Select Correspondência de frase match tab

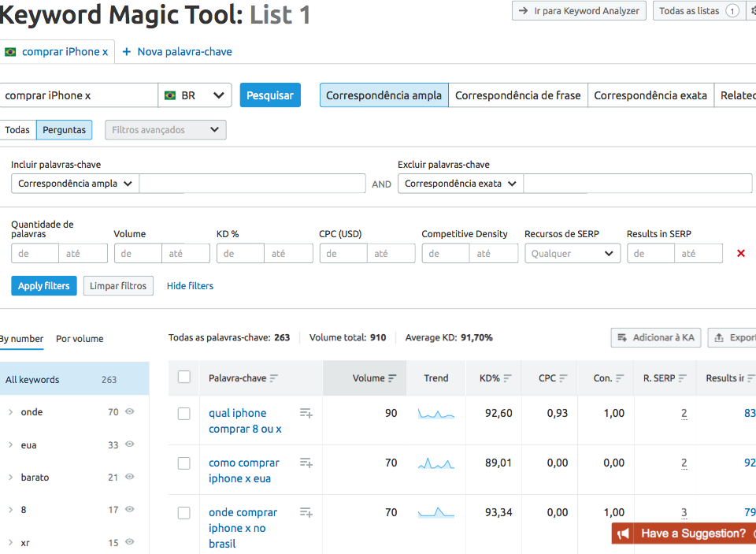pos(518,95)
